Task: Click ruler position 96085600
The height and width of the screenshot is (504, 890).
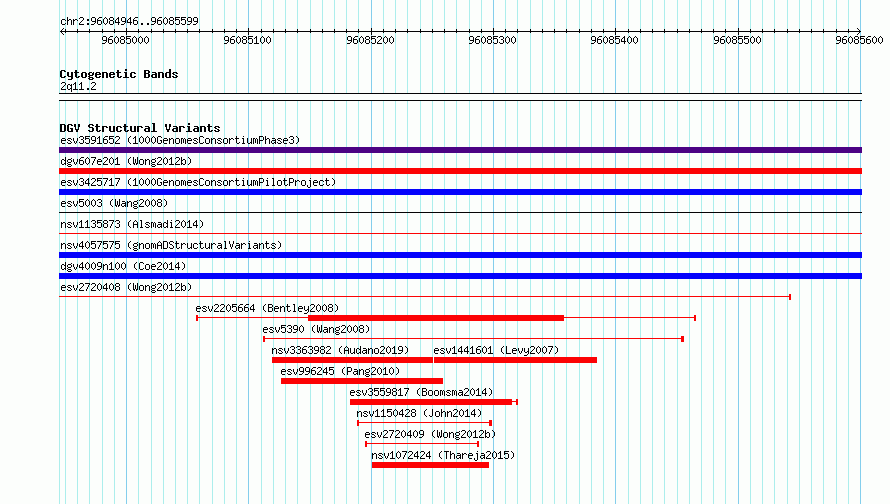Action: [x=859, y=40]
